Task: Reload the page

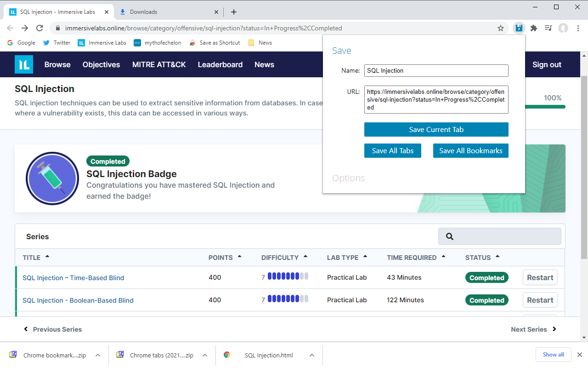Action: click(40, 28)
